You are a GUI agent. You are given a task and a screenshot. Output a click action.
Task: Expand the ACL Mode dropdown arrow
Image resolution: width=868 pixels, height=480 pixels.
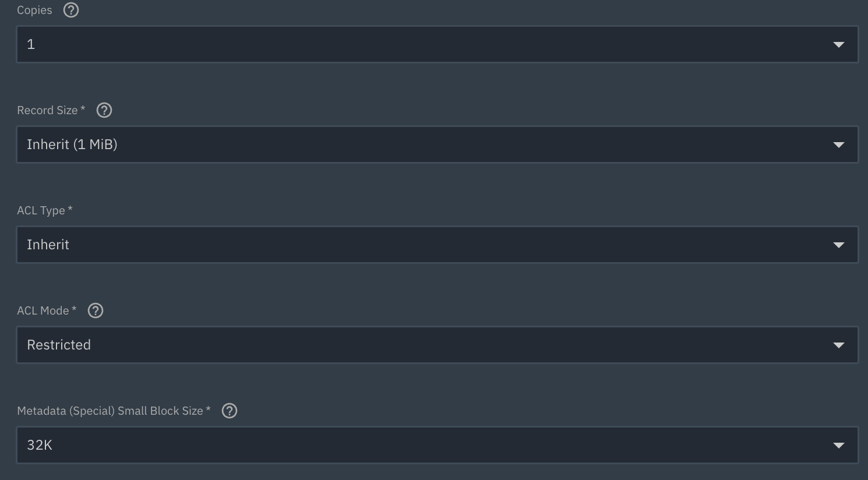pyautogui.click(x=838, y=345)
